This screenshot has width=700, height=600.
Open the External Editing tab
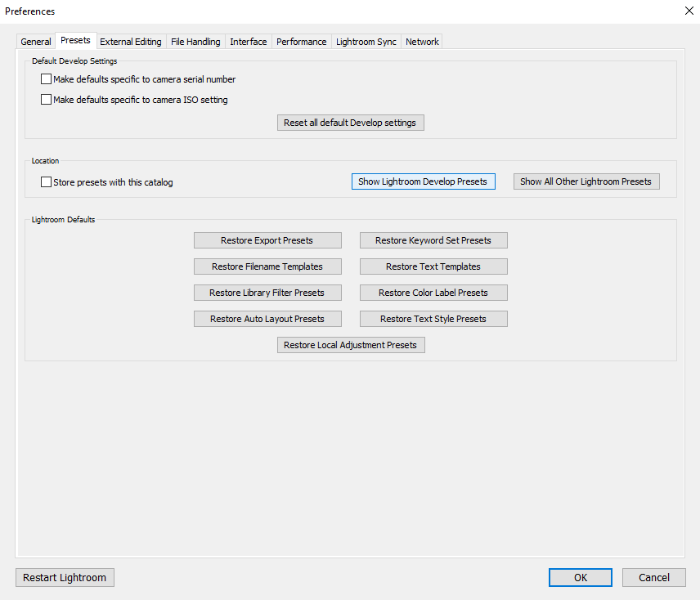click(x=131, y=42)
